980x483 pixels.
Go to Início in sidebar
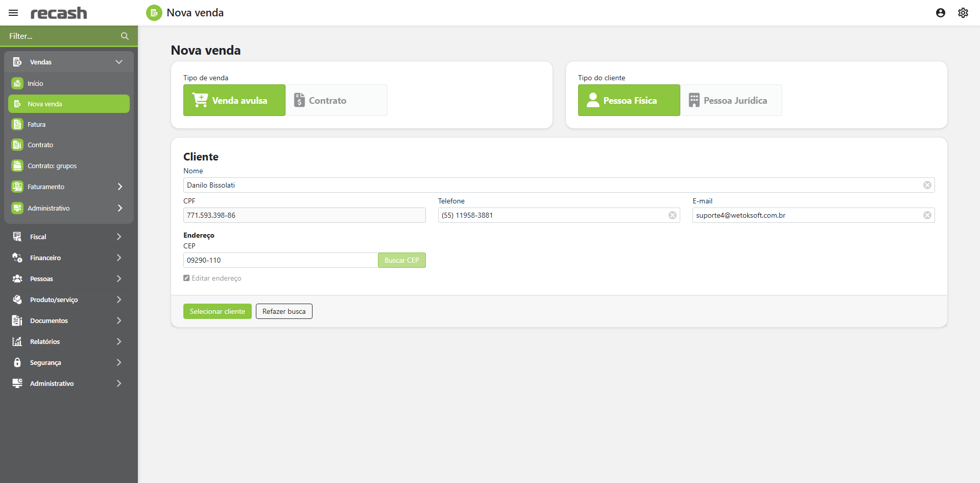point(35,83)
